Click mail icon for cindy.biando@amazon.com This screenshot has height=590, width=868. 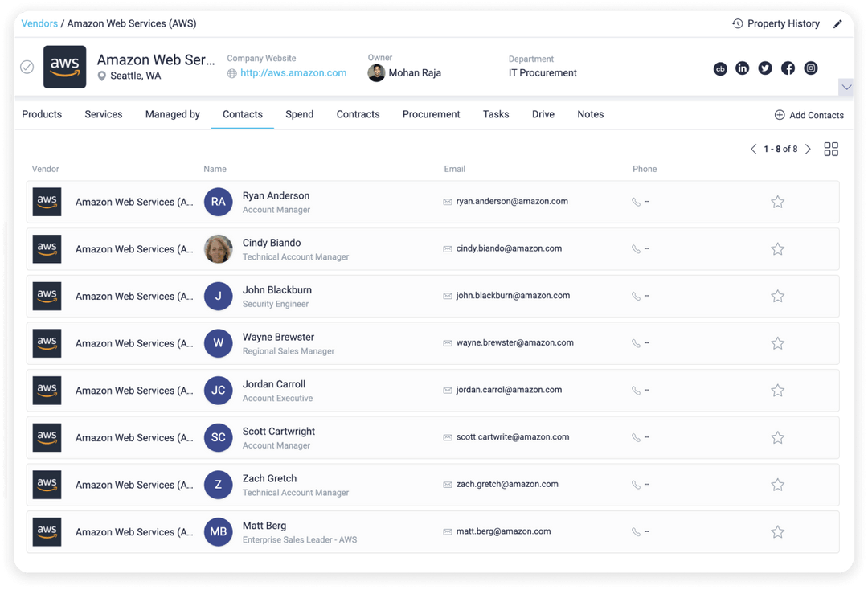[x=448, y=249]
